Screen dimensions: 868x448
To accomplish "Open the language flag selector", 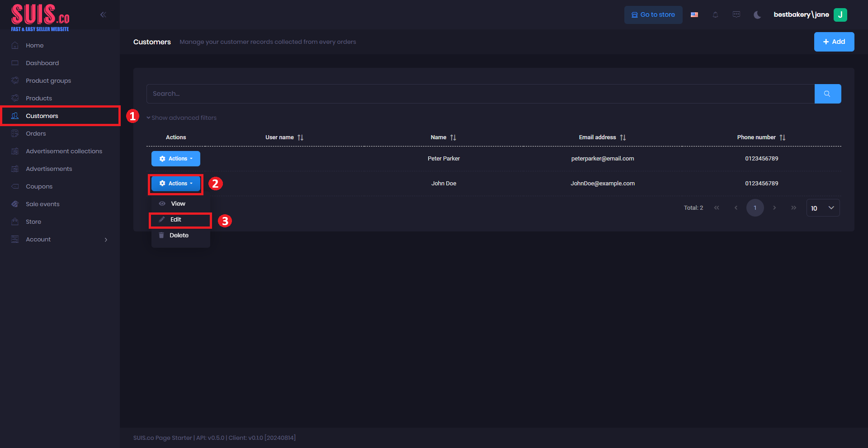I will tap(694, 15).
